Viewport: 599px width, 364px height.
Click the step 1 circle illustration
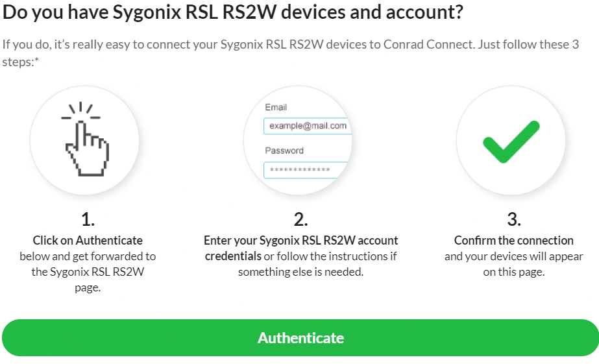coord(84,140)
